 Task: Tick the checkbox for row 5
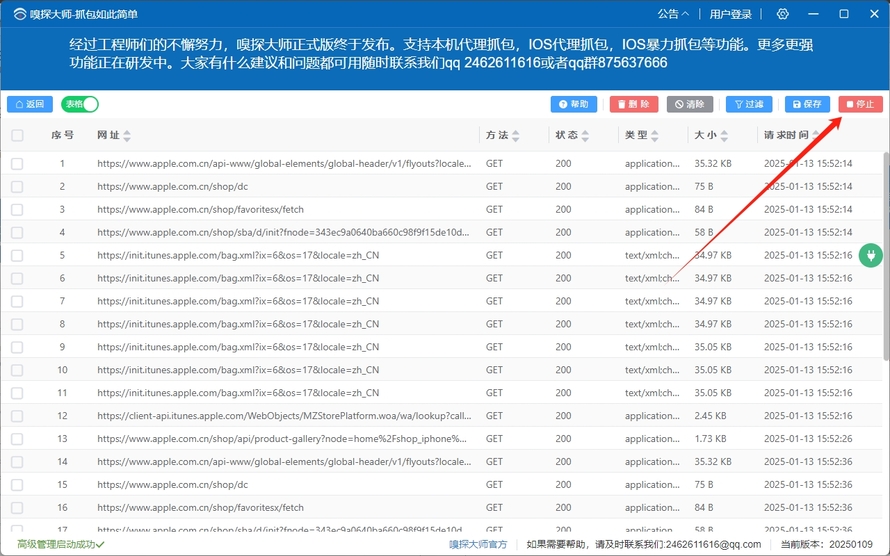(x=17, y=255)
